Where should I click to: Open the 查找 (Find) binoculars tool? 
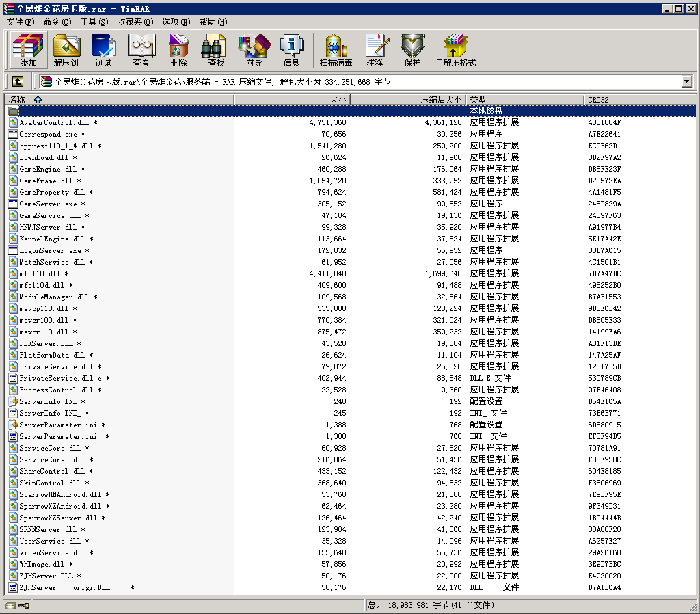(216, 50)
